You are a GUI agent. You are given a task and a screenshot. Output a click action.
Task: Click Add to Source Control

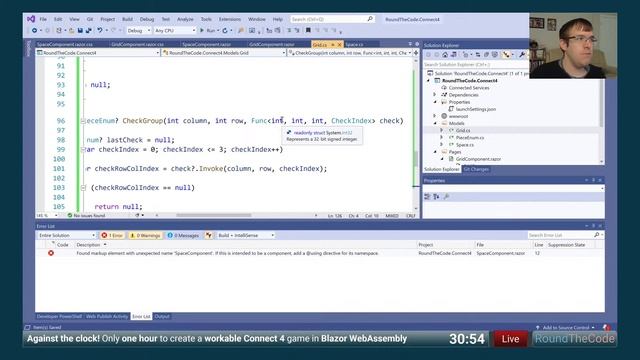pyautogui.click(x=565, y=327)
